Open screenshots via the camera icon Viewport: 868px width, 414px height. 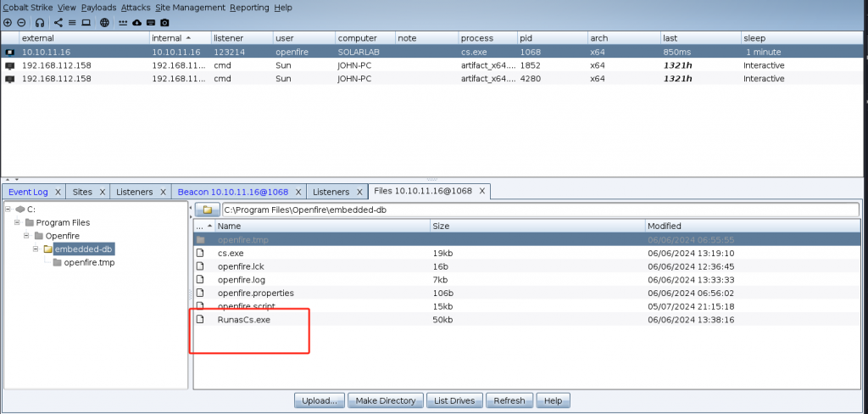(164, 23)
